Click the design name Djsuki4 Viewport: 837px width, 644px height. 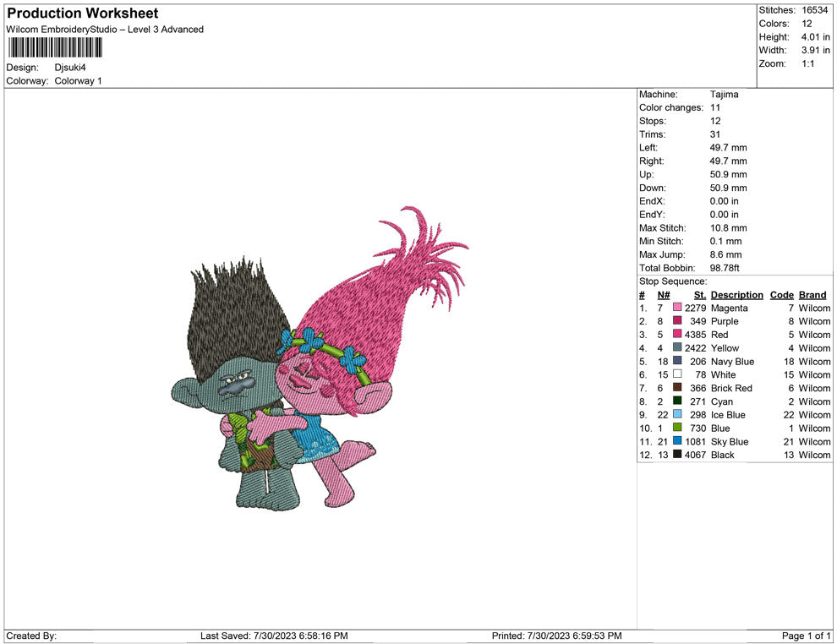[x=70, y=68]
